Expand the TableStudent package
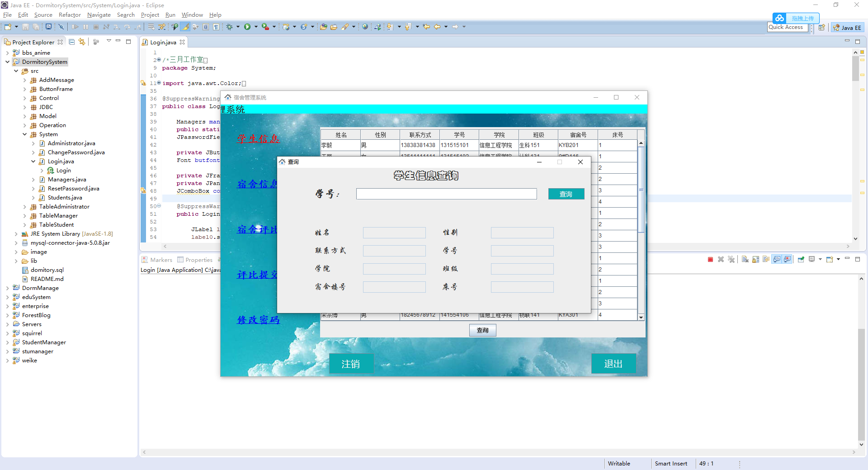The width and height of the screenshot is (868, 470). pyautogui.click(x=24, y=225)
